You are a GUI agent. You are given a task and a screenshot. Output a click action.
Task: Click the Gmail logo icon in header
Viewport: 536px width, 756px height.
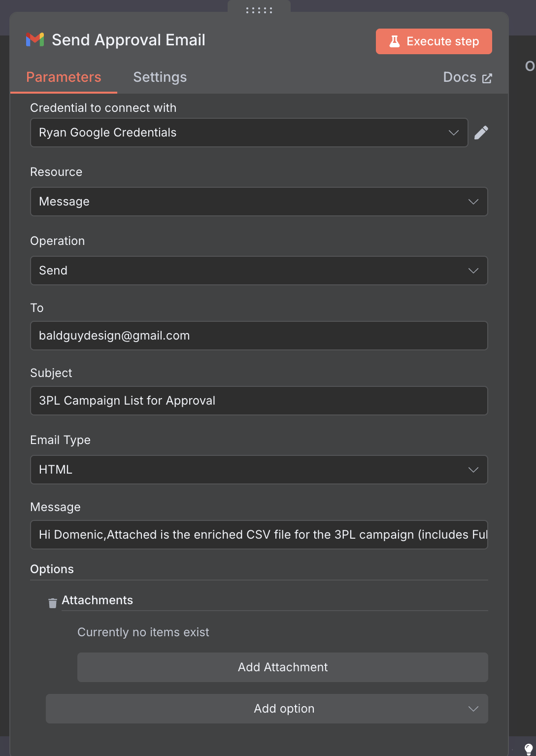coord(35,39)
